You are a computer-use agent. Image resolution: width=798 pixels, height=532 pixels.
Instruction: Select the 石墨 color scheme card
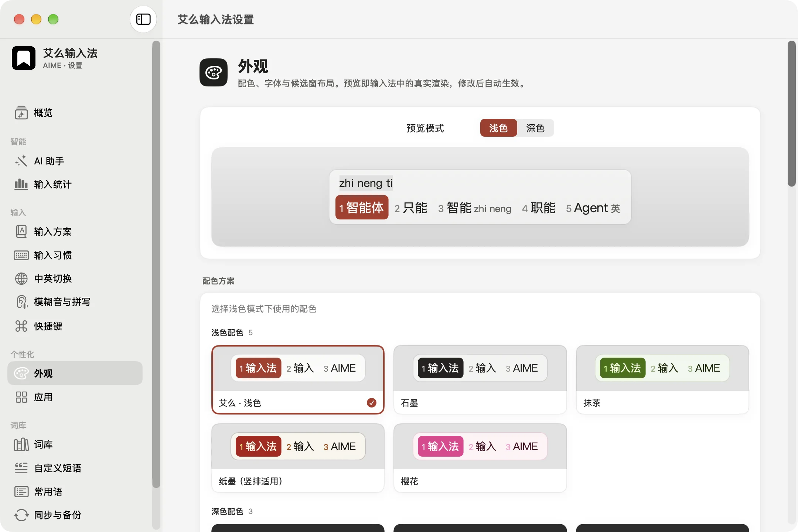(480, 380)
